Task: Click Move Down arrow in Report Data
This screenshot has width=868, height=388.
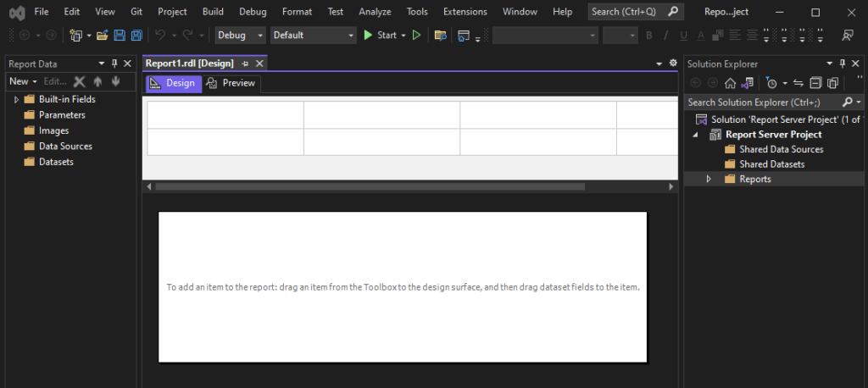Action: [115, 81]
